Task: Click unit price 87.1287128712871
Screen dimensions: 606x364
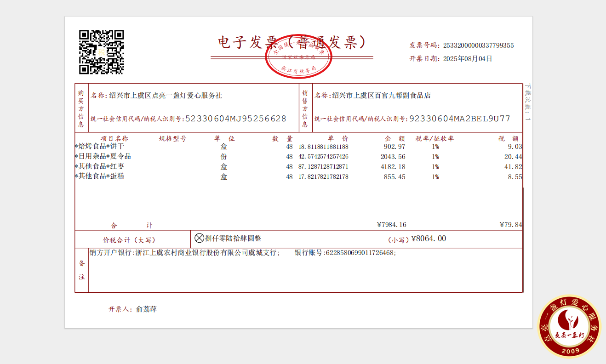Action: (x=323, y=166)
